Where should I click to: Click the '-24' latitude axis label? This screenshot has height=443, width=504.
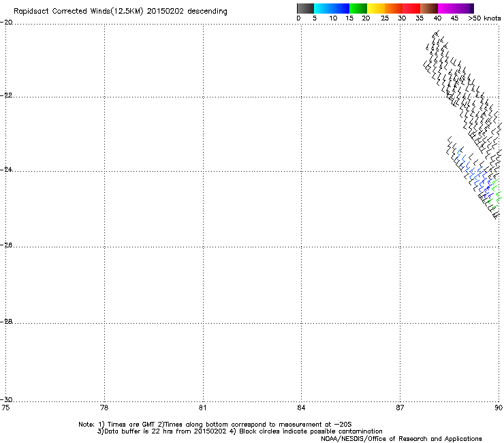tap(6, 169)
